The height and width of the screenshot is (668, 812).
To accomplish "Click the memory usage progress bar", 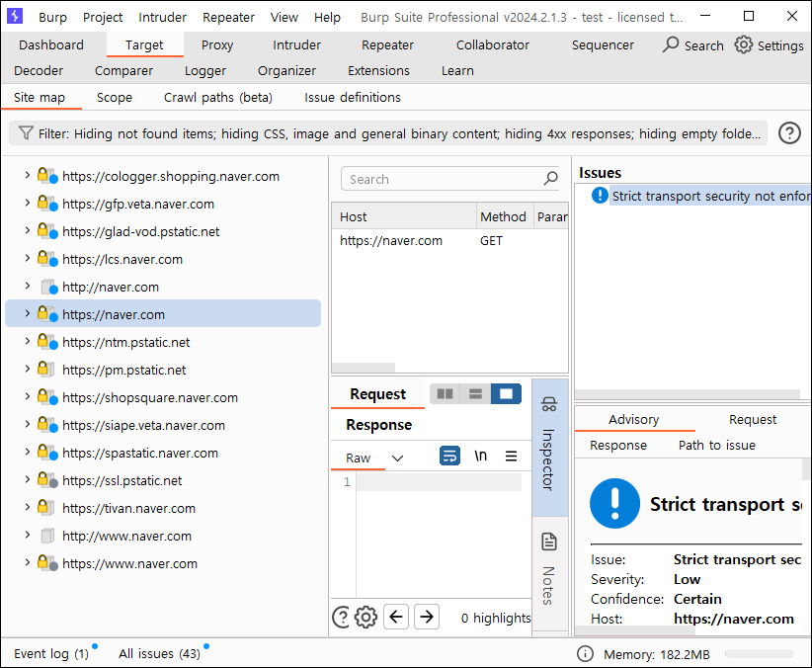I will coord(760,654).
